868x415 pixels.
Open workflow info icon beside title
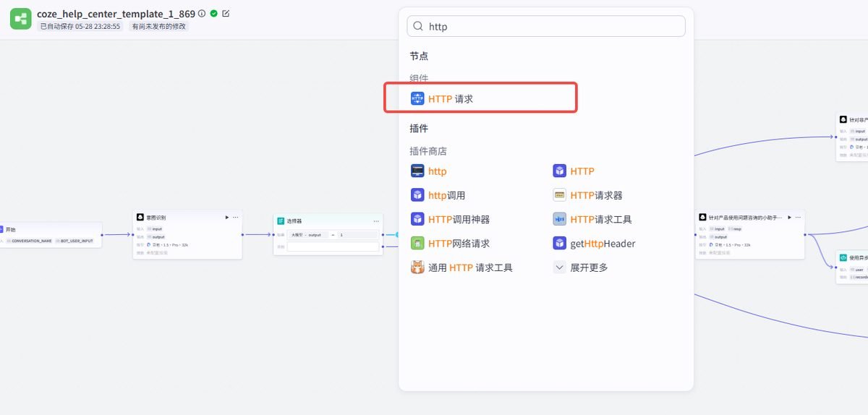click(x=202, y=14)
